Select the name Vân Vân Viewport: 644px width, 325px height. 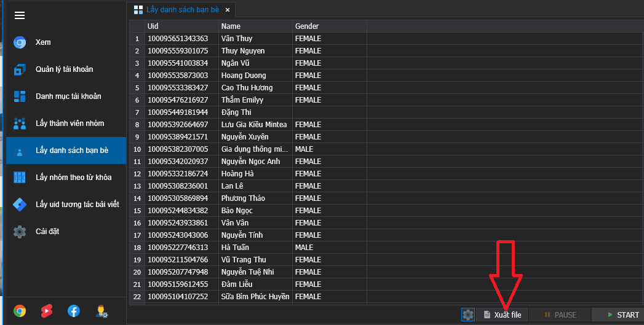tap(235, 223)
